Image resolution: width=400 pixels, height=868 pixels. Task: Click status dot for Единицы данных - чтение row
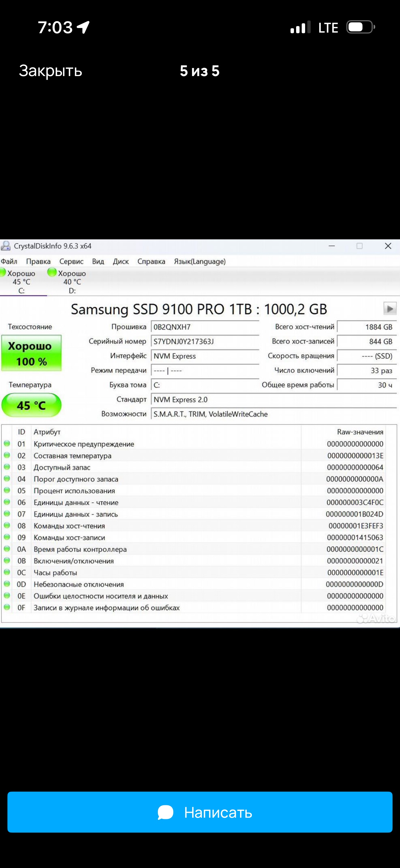tap(7, 502)
